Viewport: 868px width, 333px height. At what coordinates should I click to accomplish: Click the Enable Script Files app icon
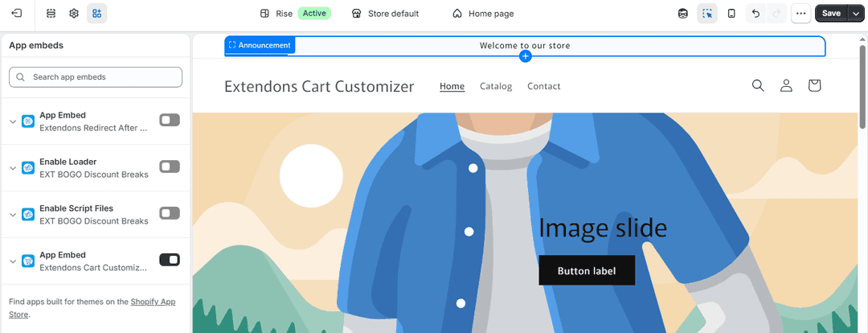click(x=28, y=214)
